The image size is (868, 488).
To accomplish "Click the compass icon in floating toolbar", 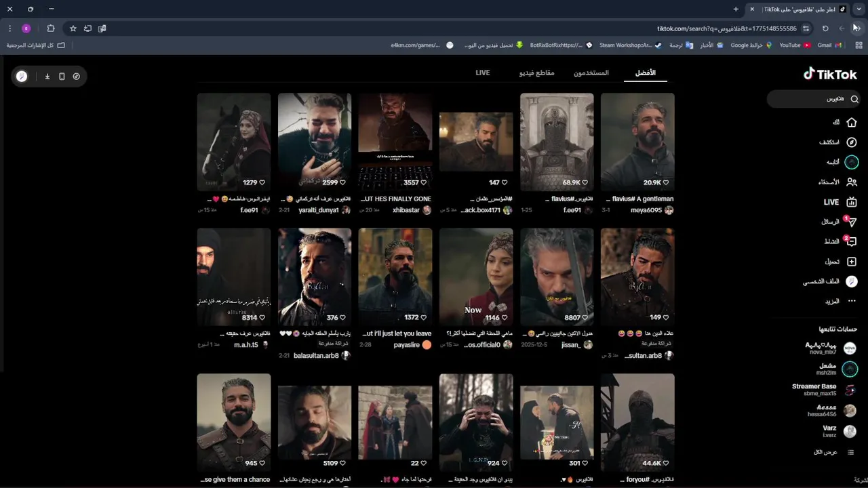I will (76, 77).
